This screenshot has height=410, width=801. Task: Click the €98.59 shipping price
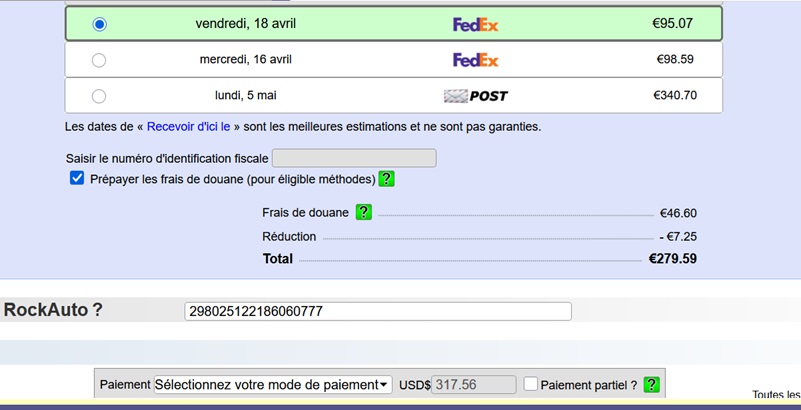675,60
